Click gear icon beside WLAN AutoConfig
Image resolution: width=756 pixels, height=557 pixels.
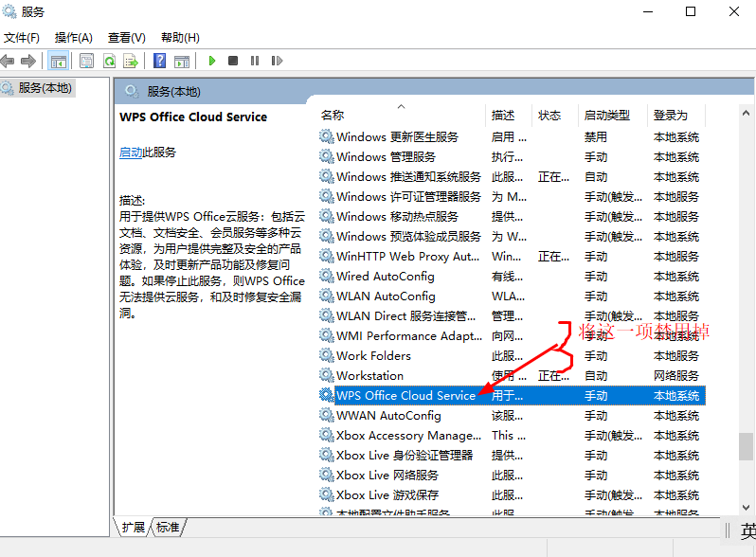[x=327, y=296]
